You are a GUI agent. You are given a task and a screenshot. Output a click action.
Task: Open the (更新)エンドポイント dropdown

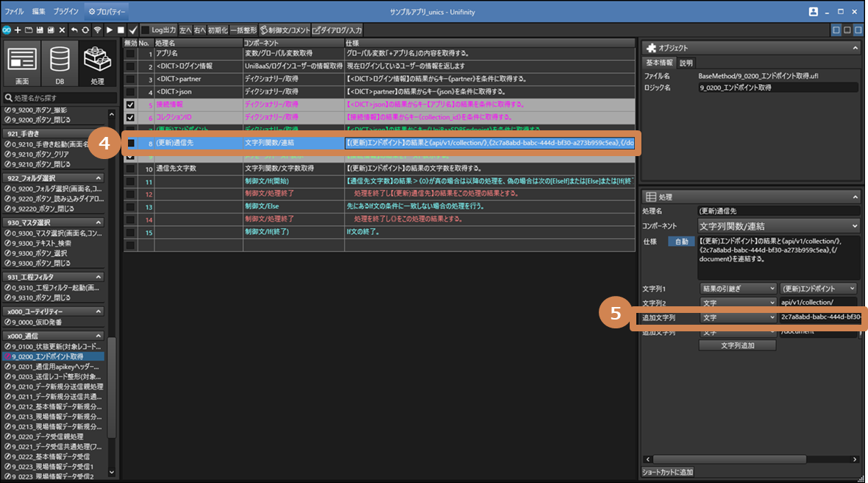coord(818,289)
